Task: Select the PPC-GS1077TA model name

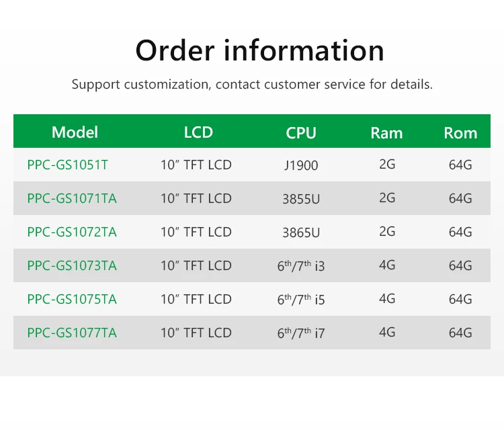Action: click(x=72, y=333)
